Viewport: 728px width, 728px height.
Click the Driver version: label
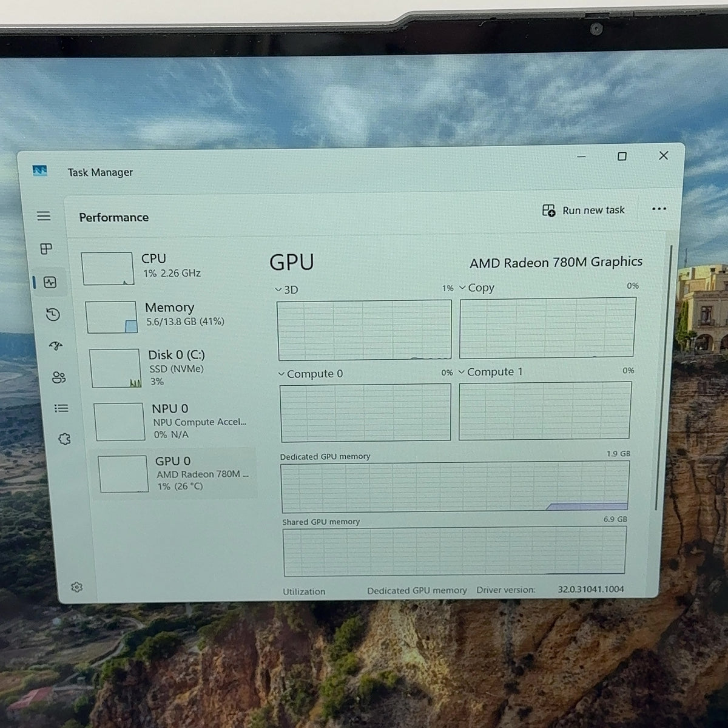click(x=506, y=590)
